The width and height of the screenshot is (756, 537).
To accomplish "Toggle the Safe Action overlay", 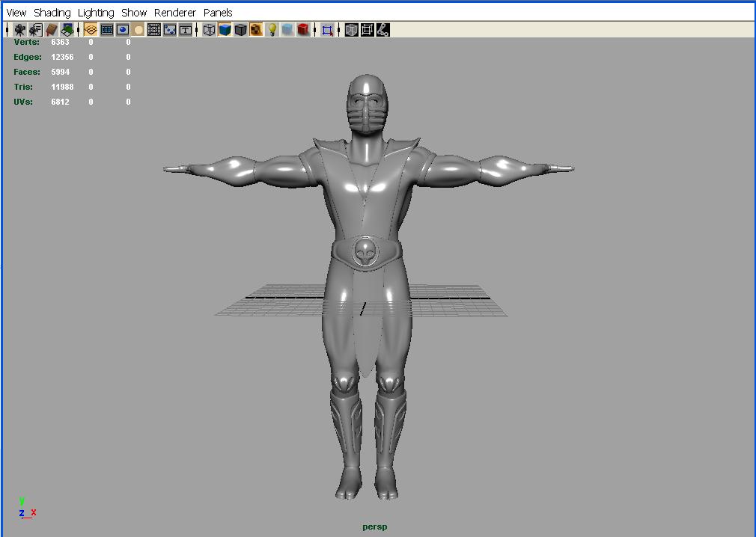I will [170, 30].
